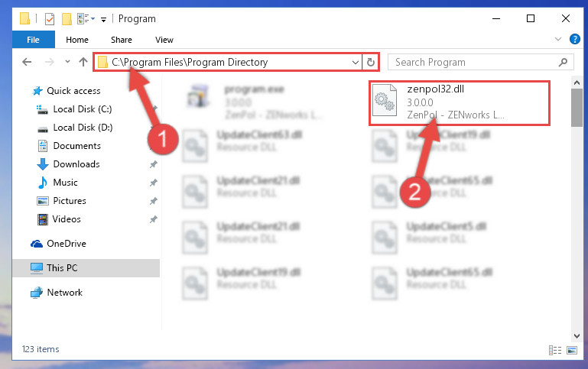Go up one folder level arrow
588x369 pixels.
pyautogui.click(x=83, y=62)
